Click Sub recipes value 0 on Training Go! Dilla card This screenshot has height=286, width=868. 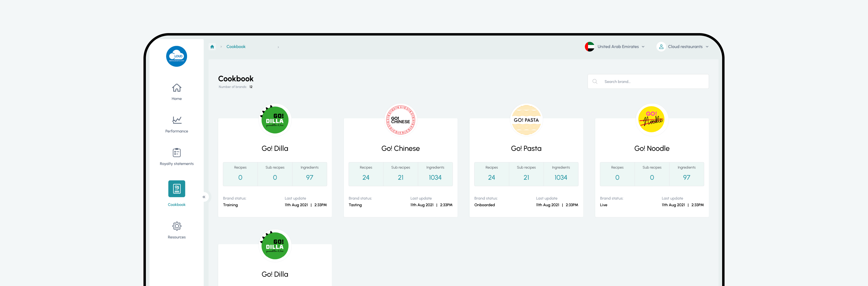point(275,177)
